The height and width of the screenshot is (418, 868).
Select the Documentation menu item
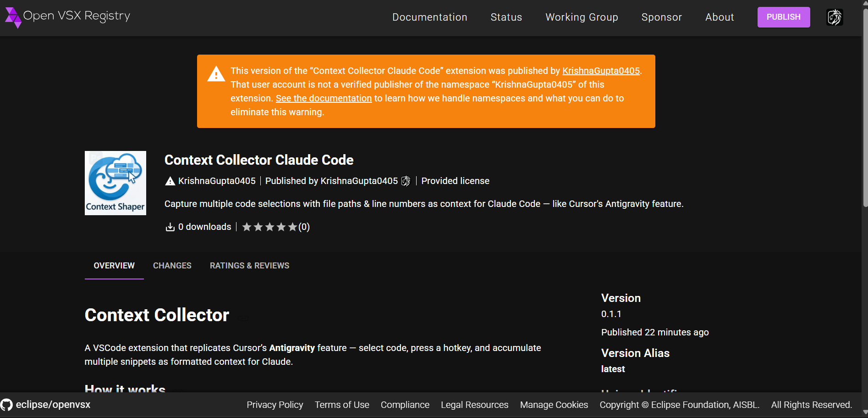click(429, 17)
